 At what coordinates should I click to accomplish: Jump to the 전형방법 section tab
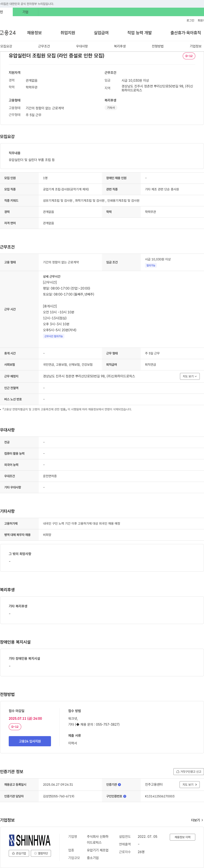(157, 46)
